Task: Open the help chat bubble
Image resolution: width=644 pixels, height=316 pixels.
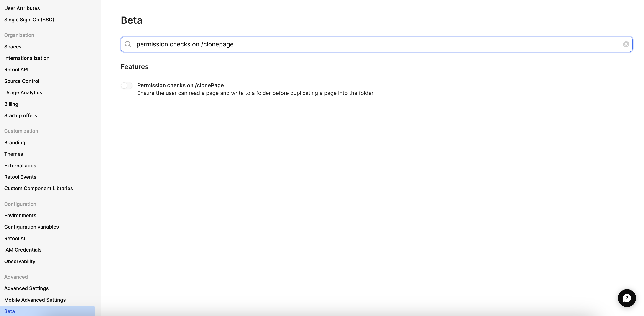Action: (x=627, y=298)
